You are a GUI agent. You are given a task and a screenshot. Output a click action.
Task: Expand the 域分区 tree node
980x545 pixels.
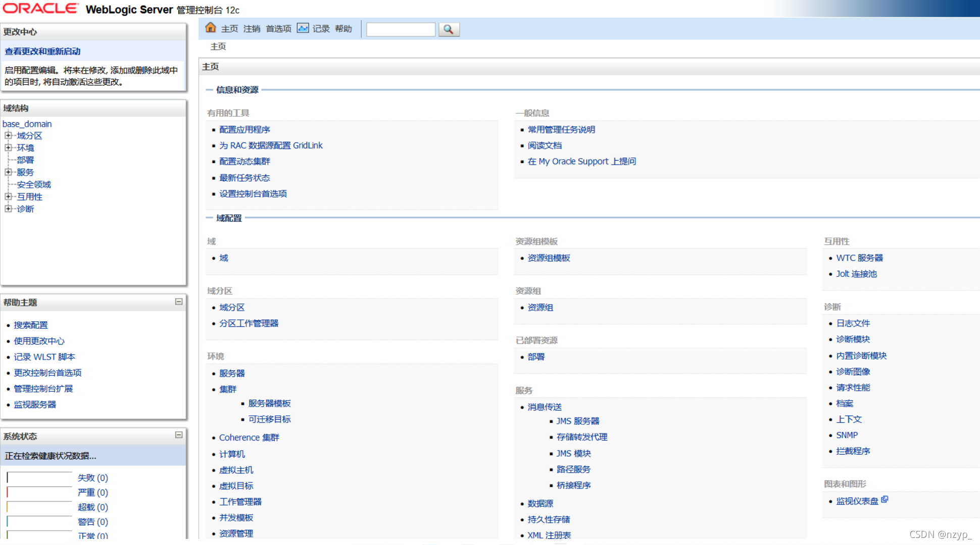8,135
